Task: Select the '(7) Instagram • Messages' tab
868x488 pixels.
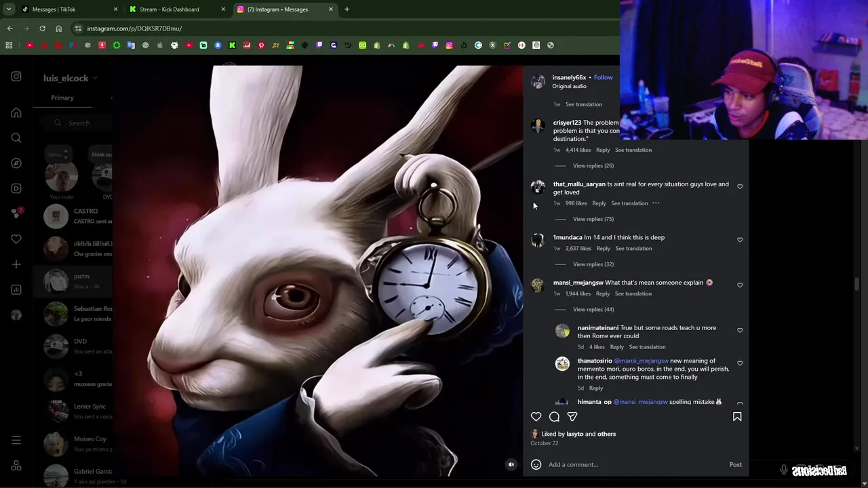Action: pyautogui.click(x=285, y=9)
